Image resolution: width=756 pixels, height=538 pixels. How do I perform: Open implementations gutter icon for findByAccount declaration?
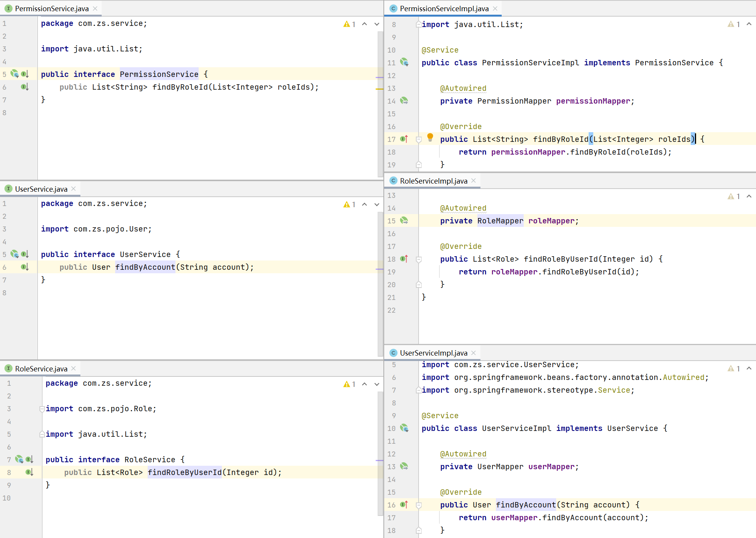[25, 267]
